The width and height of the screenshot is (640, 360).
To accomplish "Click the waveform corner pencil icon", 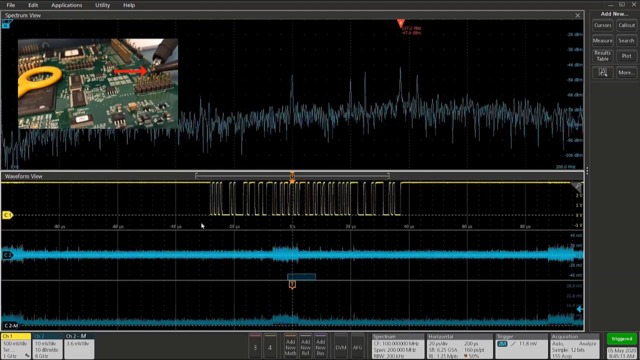I will 577,188.
